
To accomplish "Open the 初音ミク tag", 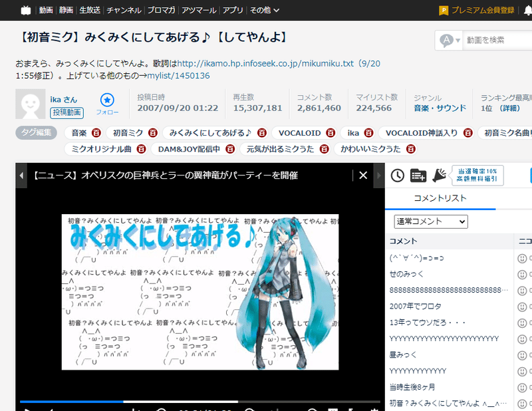I will pos(128,133).
